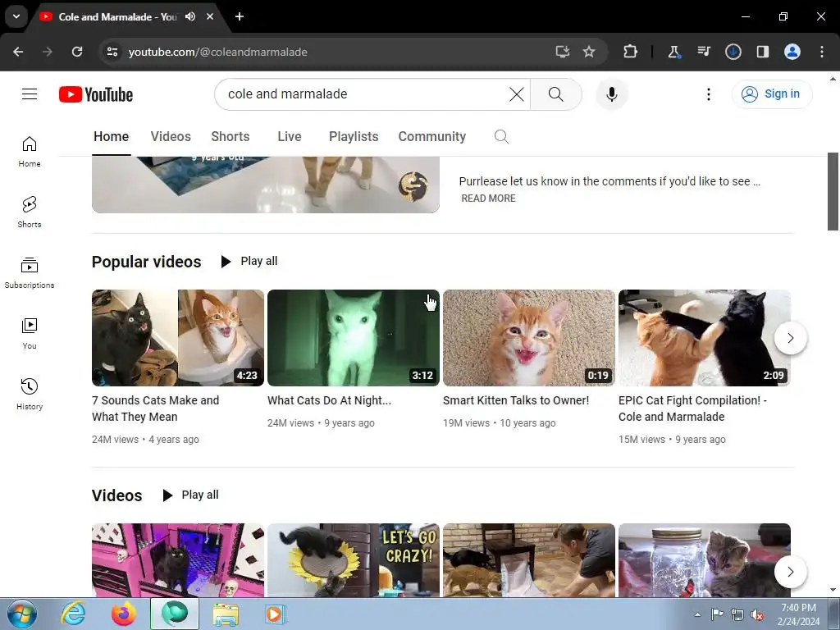The height and width of the screenshot is (630, 840).
Task: Open Windows Media Player from taskbar
Action: point(276,614)
